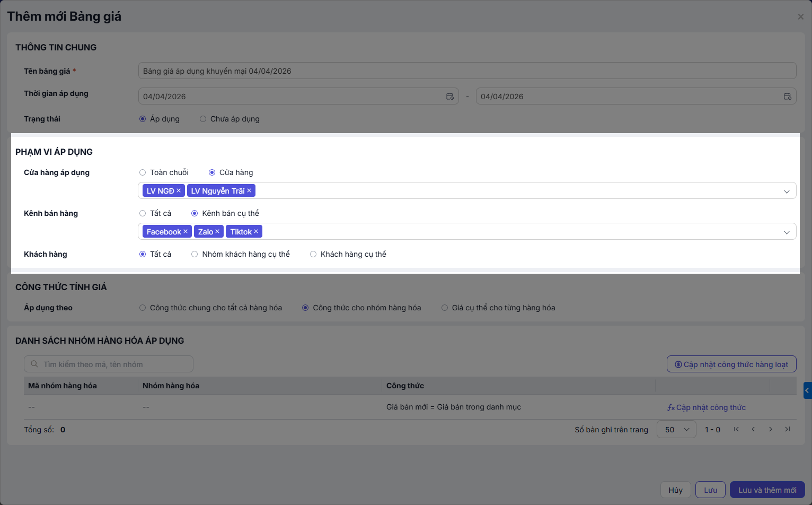
Task: Click the Cập nhật công thức link
Action: [x=707, y=407]
